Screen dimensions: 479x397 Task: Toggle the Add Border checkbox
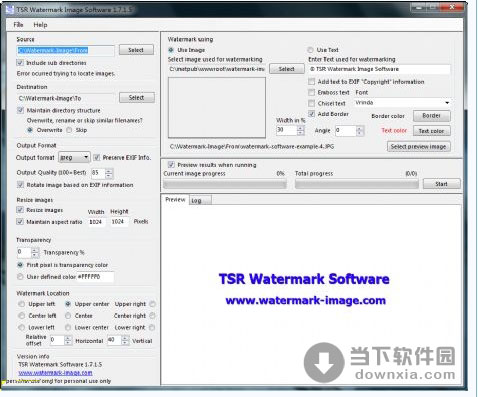click(311, 114)
